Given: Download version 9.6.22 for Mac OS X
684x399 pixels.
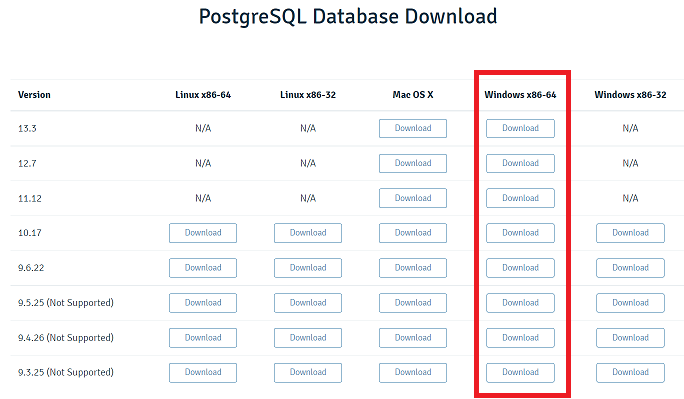Looking at the screenshot, I should [x=413, y=268].
